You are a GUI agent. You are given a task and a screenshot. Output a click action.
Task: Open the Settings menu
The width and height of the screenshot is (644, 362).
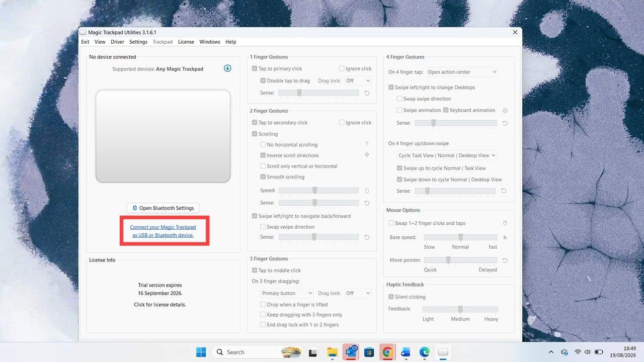(138, 42)
